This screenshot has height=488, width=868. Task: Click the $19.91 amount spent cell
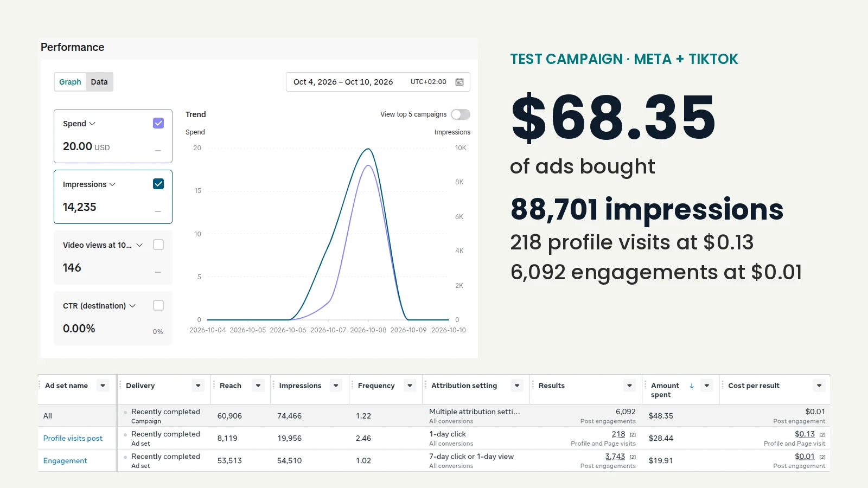[661, 460]
